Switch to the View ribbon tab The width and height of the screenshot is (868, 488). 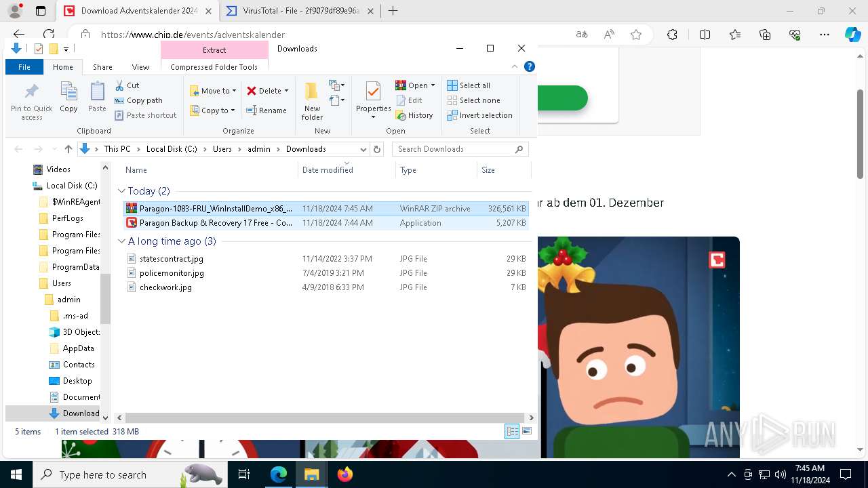click(140, 67)
